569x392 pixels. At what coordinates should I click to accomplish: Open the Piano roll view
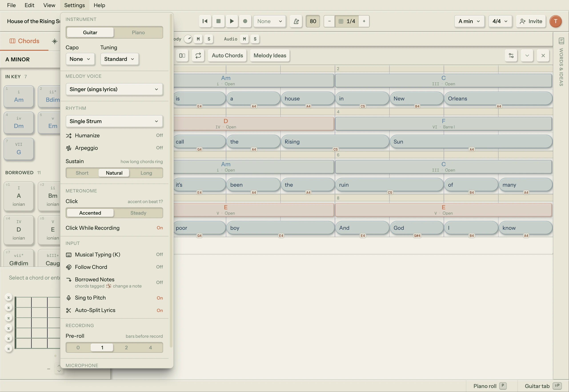click(x=490, y=386)
